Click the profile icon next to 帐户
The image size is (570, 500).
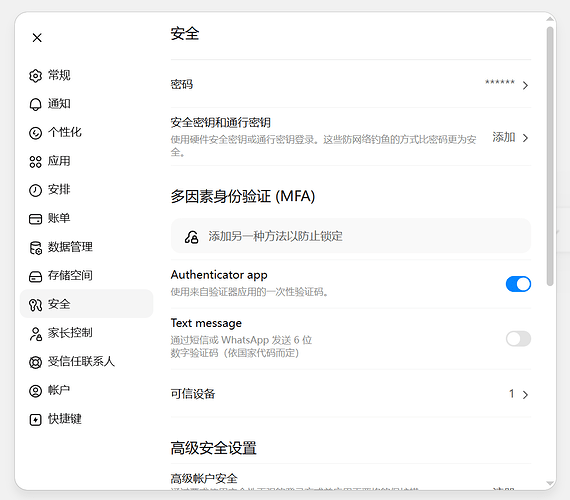click(35, 391)
